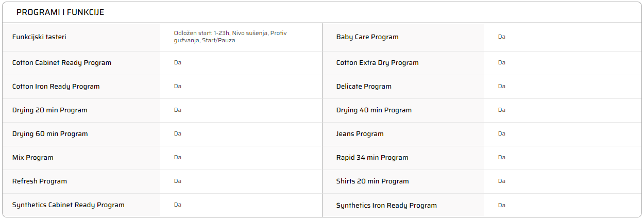644x219 pixels.
Task: Click the Mix Program row label
Action: click(33, 158)
